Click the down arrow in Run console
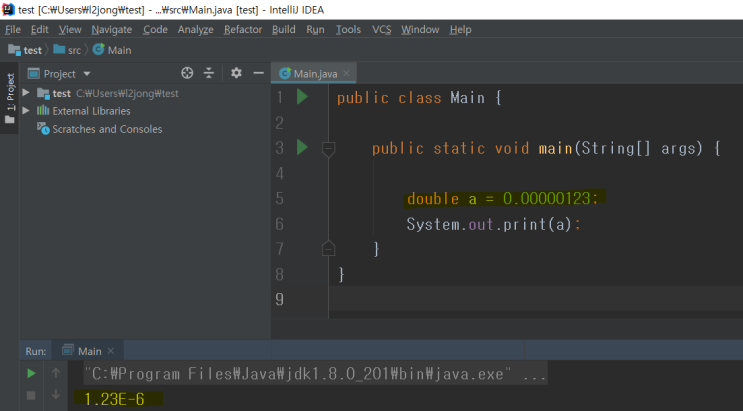Viewport: 743px width, 411px height. tap(55, 394)
